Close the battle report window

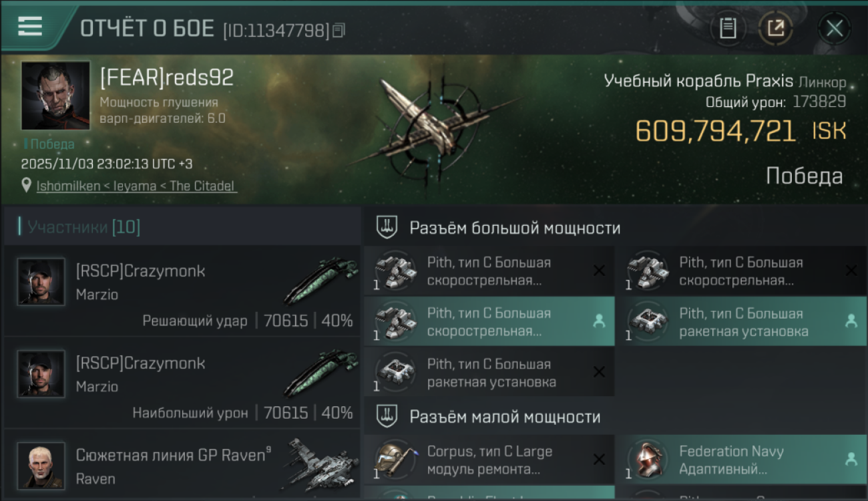(834, 29)
